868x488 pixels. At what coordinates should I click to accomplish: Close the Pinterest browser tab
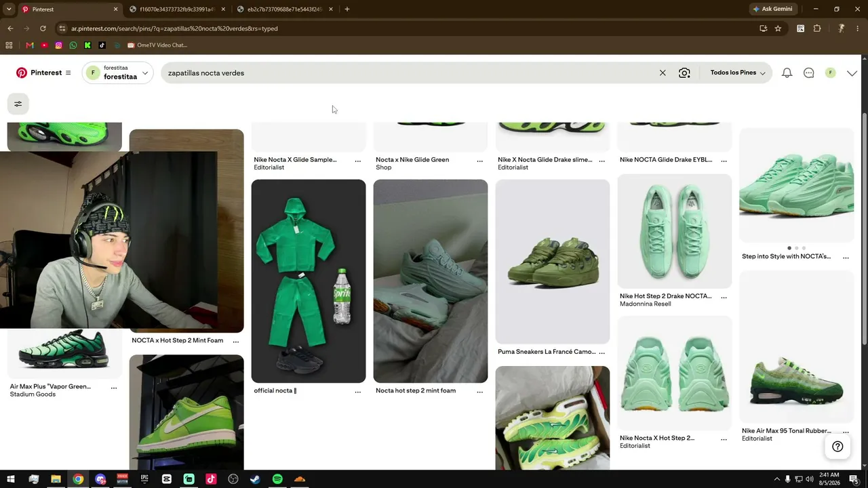pos(115,9)
